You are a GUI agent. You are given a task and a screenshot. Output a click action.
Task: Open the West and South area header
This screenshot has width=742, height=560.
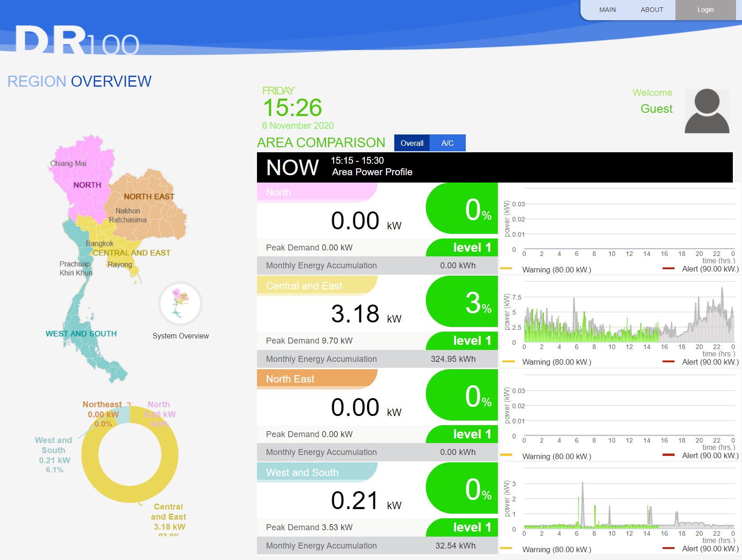(317, 472)
